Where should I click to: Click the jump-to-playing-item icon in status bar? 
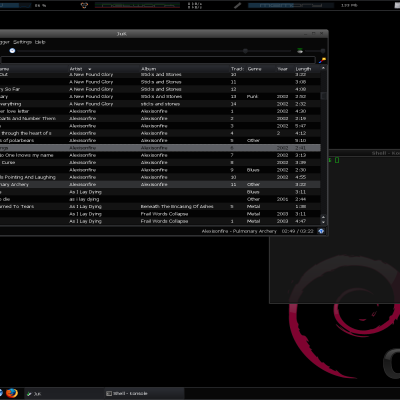pos(321,231)
